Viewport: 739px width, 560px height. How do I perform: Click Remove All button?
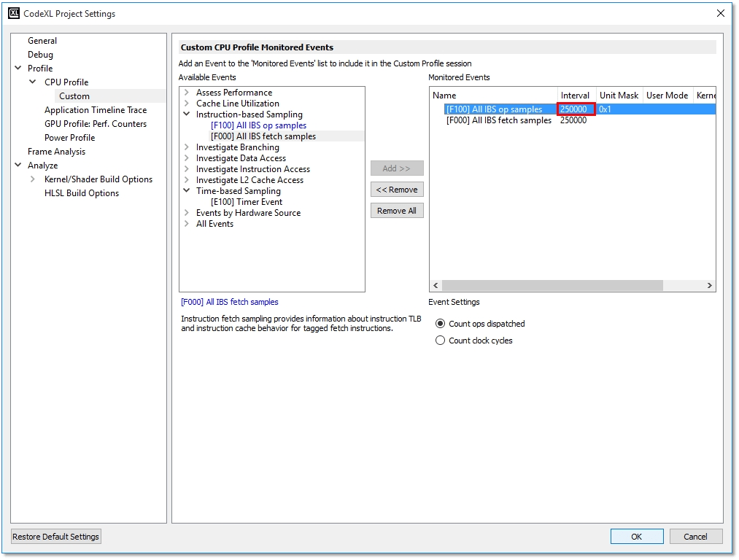[397, 211]
